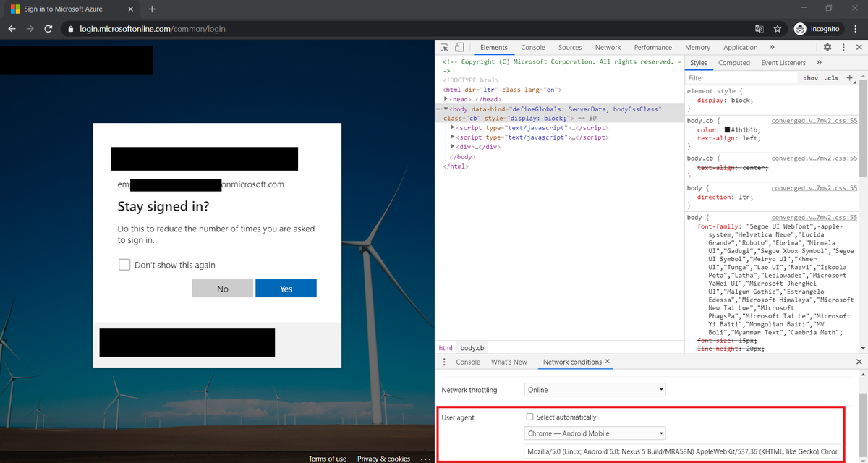This screenshot has height=463, width=868.
Task: Open the Terms of use link
Action: pos(328,459)
